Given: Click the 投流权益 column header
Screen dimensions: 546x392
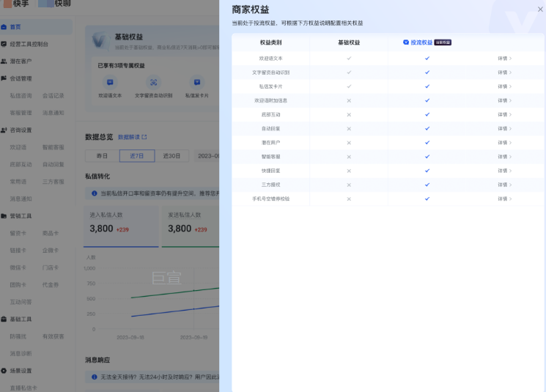Looking at the screenshot, I should click(421, 42).
